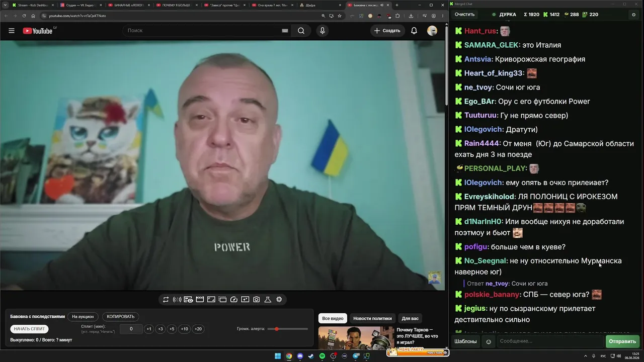
Task: Activate voice search microphone on YouTube
Action: 323,31
